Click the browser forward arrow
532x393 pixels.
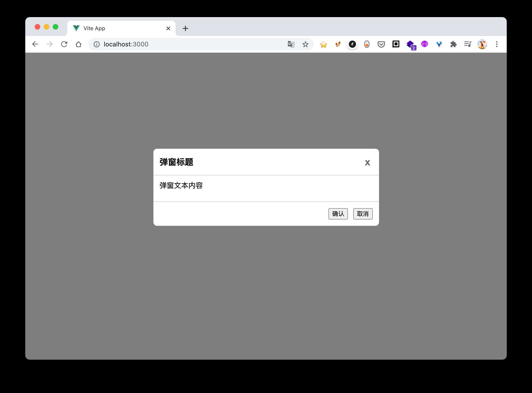click(x=50, y=44)
